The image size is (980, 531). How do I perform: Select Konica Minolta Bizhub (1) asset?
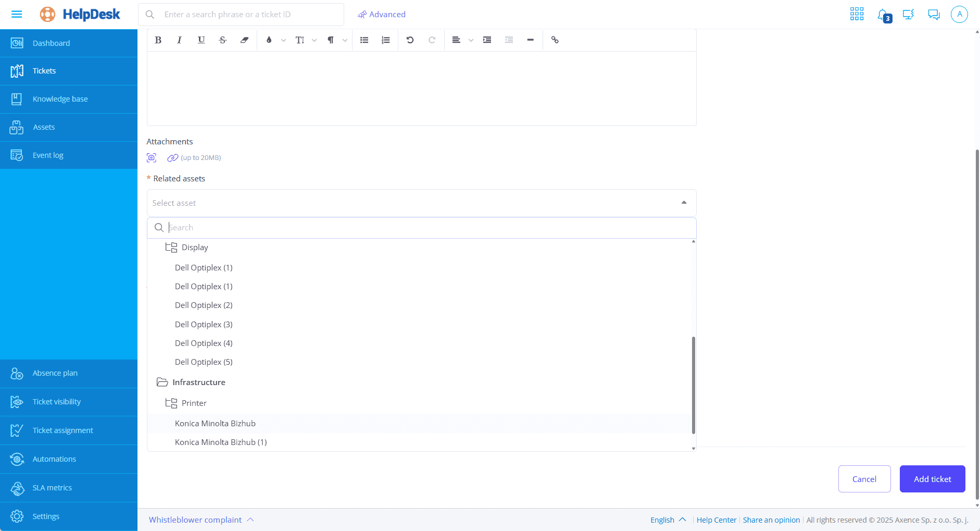click(x=221, y=442)
